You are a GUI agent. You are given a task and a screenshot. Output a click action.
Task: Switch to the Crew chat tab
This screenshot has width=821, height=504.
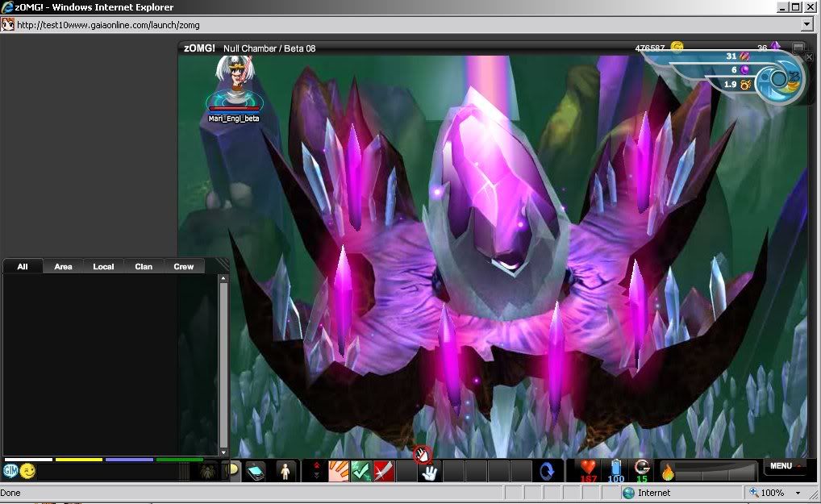tap(183, 266)
